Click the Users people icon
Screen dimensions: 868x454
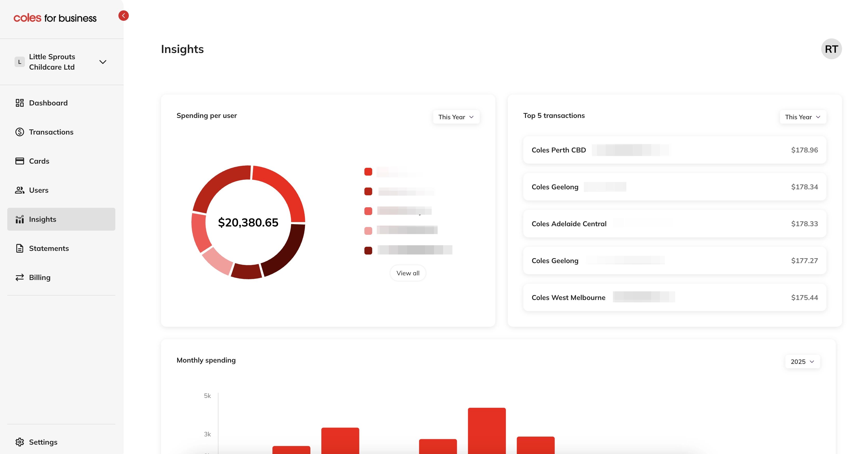19,190
